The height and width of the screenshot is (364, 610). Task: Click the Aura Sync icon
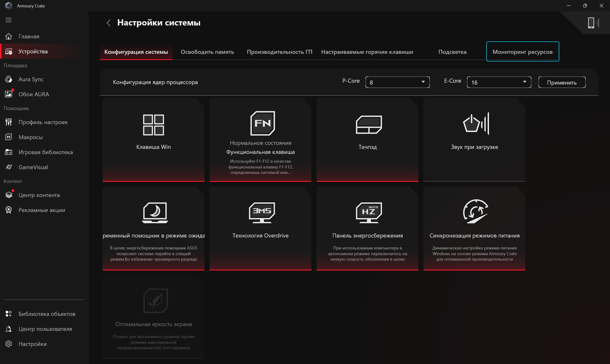coord(9,79)
